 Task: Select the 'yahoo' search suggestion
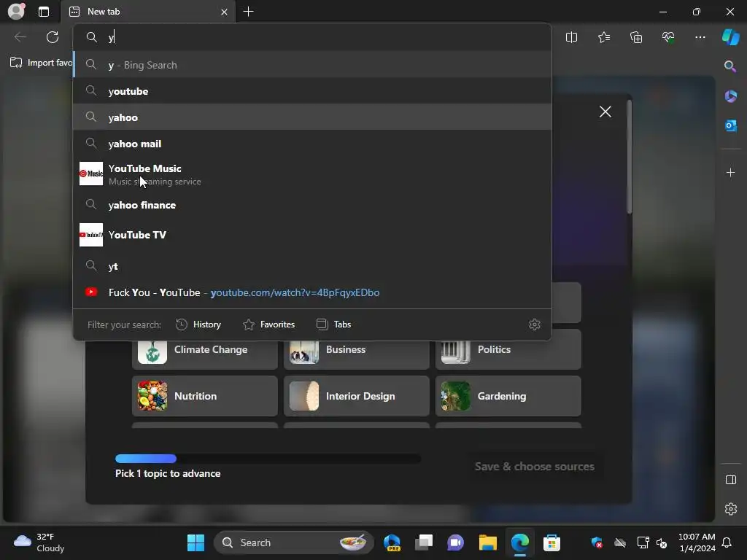(312, 117)
